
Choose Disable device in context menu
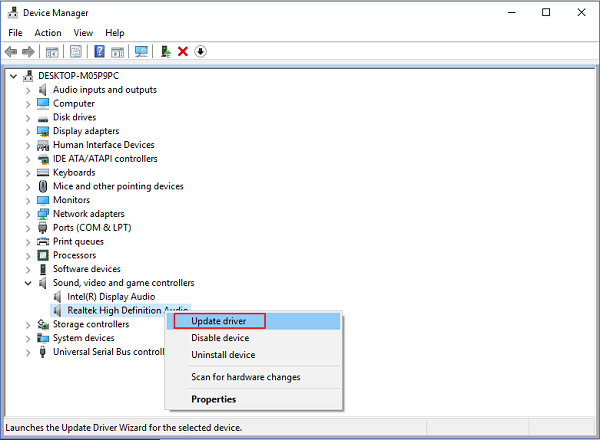220,338
